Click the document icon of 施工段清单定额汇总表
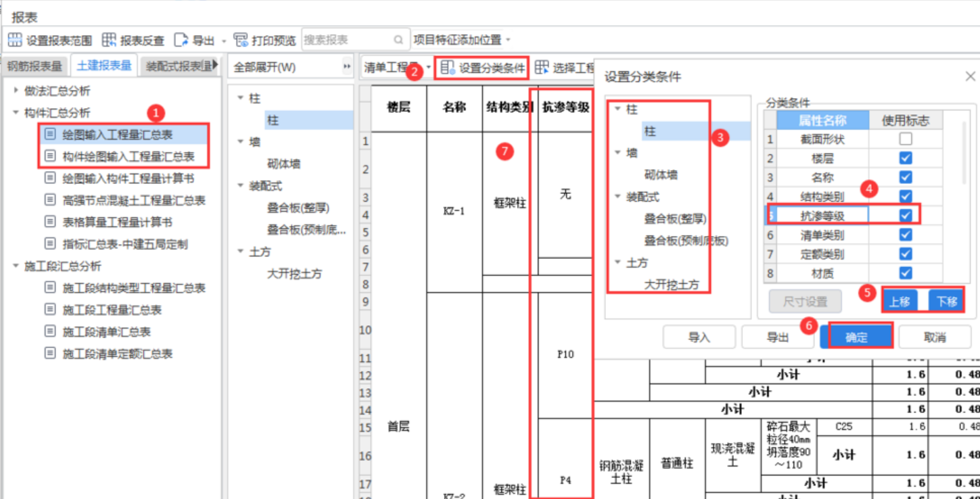980x499 pixels. point(50,354)
